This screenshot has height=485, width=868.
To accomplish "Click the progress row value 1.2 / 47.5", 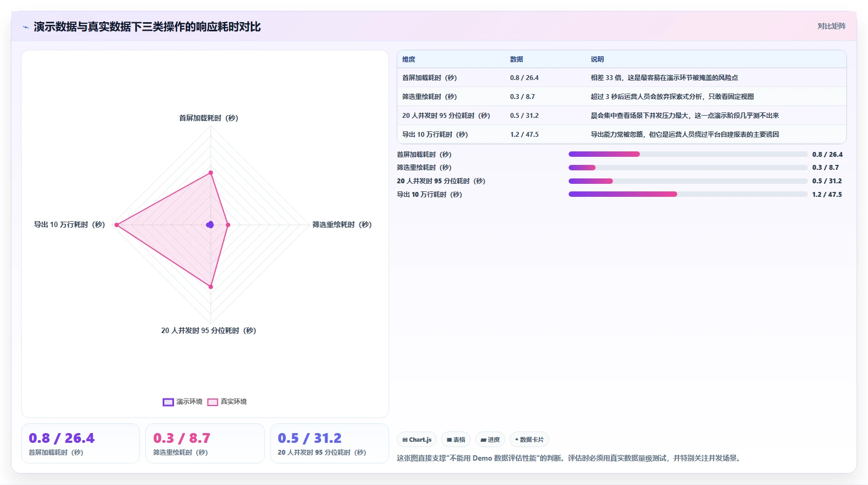I will click(827, 195).
